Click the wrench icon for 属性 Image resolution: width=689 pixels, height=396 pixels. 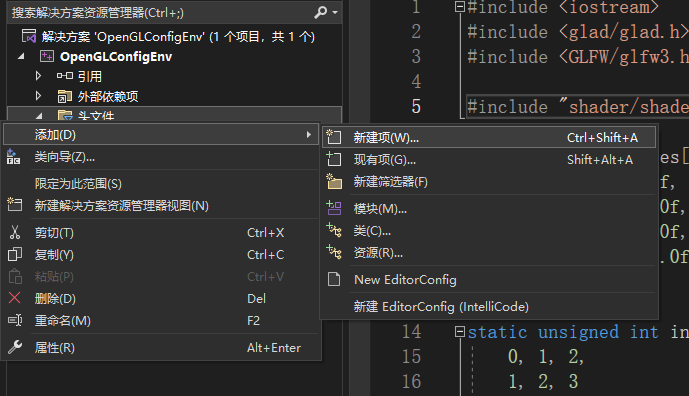pyautogui.click(x=15, y=347)
